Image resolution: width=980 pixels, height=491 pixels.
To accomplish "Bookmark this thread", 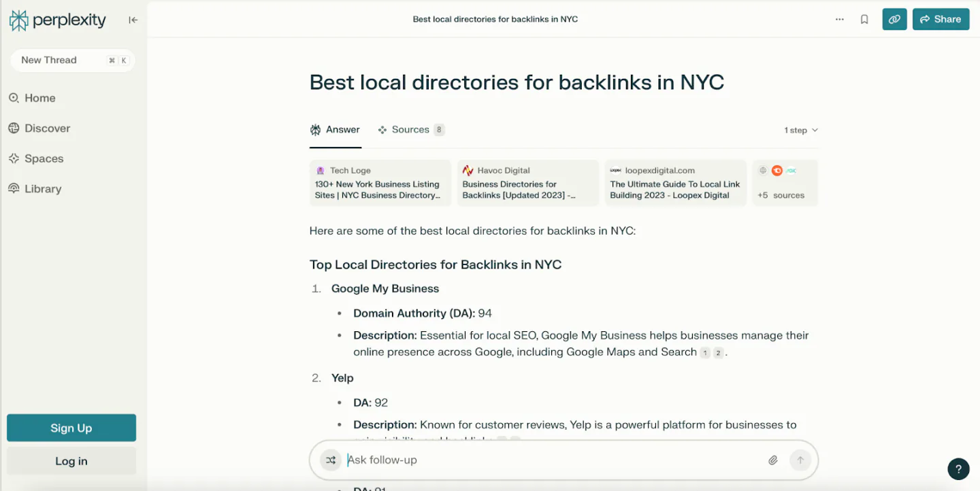I will coord(864,20).
